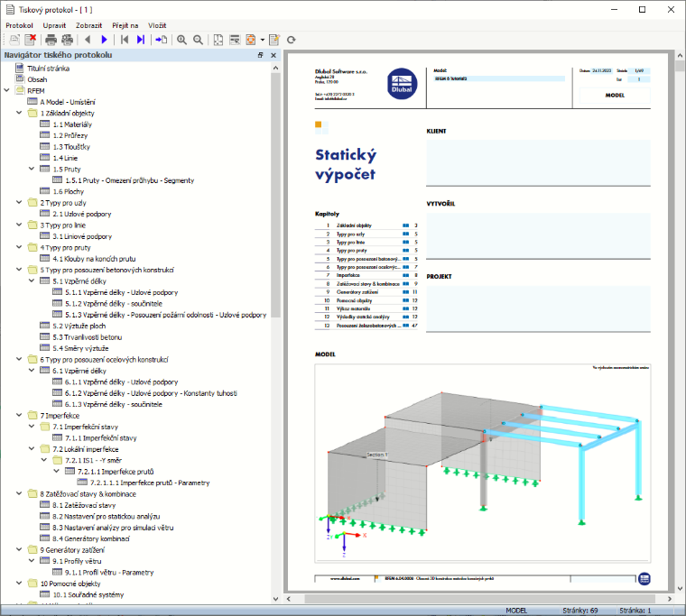The height and width of the screenshot is (616, 686).
Task: Select Titulní stránka in navigator
Action: click(48, 69)
